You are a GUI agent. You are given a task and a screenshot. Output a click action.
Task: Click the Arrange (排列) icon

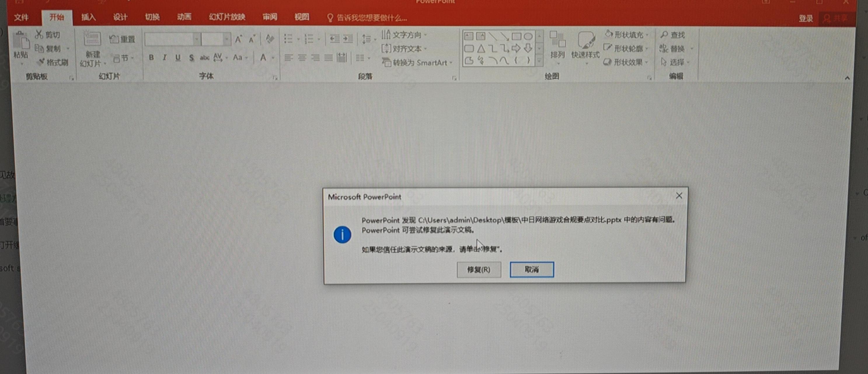(557, 40)
